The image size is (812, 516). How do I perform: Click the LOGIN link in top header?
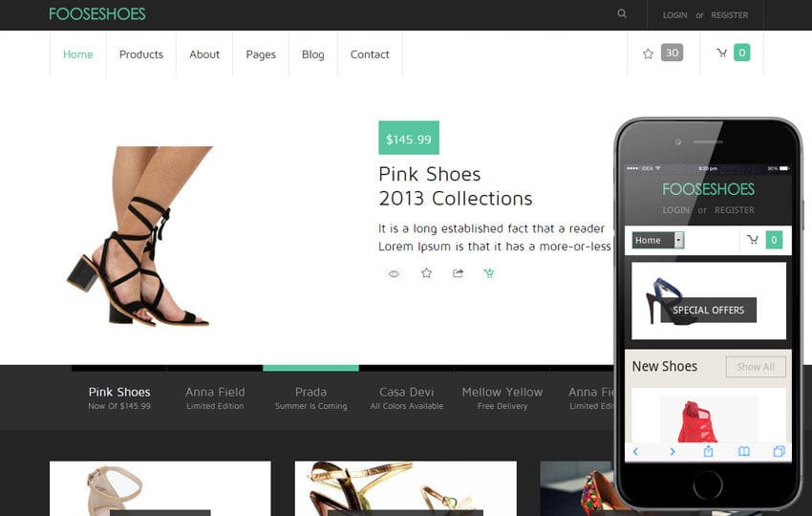pyautogui.click(x=674, y=15)
